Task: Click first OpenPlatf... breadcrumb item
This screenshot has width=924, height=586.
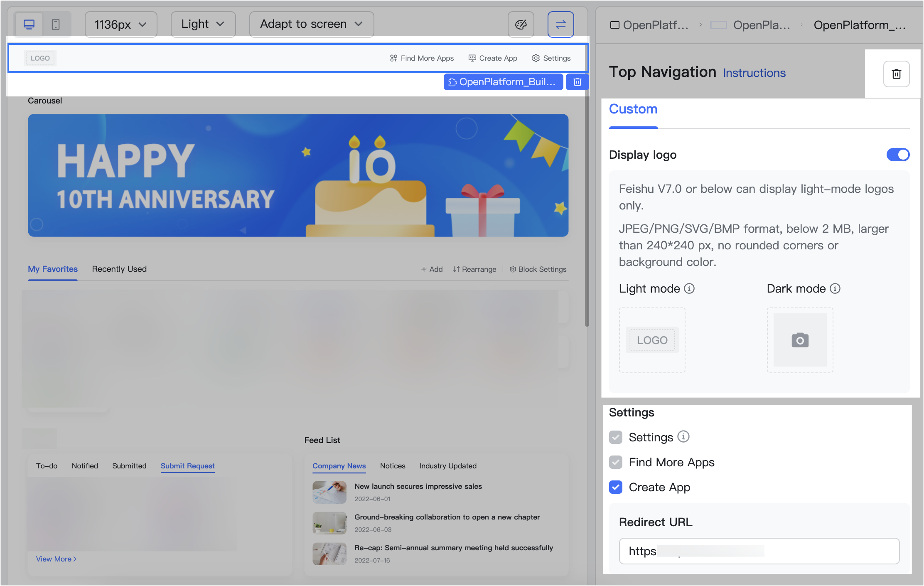Action: tap(649, 25)
